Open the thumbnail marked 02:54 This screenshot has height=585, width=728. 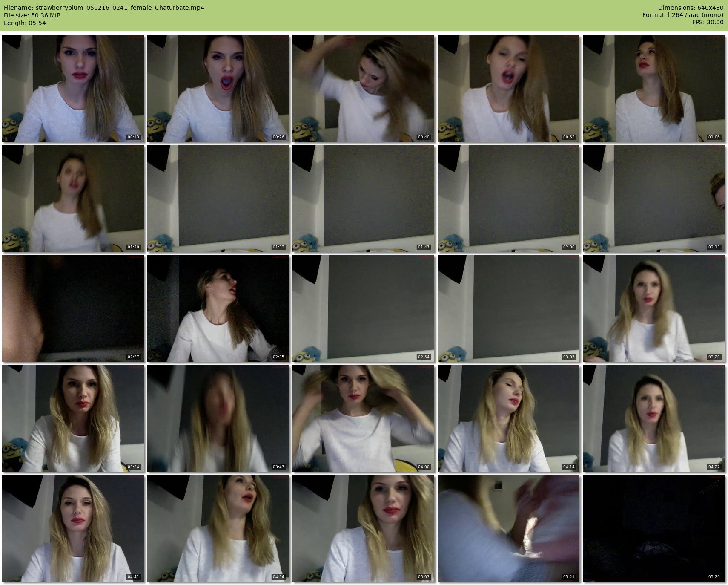click(364, 308)
